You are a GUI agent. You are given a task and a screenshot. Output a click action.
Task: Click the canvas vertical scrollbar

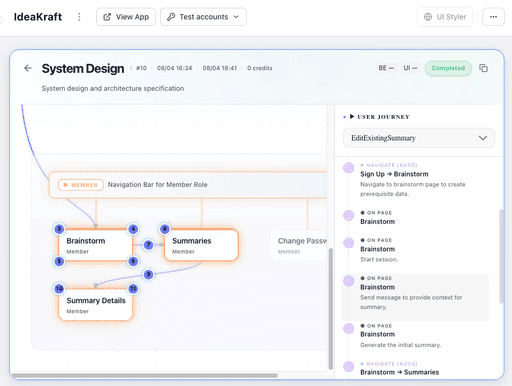pyautogui.click(x=330, y=309)
